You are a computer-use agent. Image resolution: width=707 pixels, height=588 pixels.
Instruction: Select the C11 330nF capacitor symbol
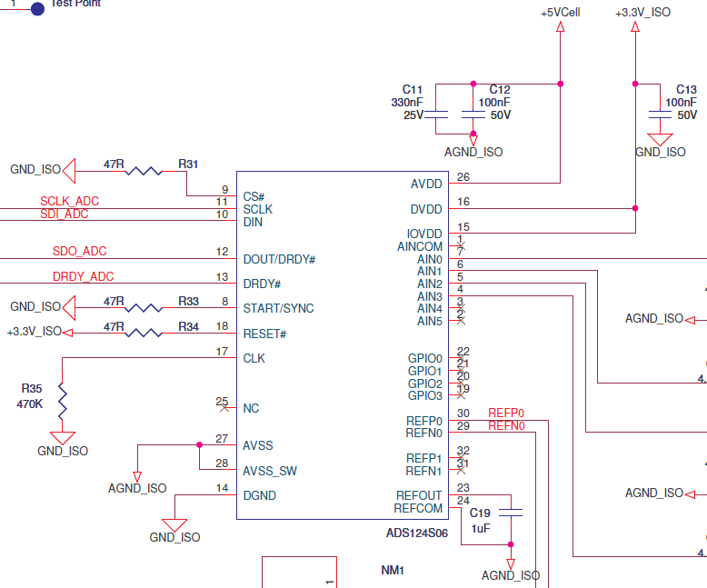pyautogui.click(x=435, y=115)
